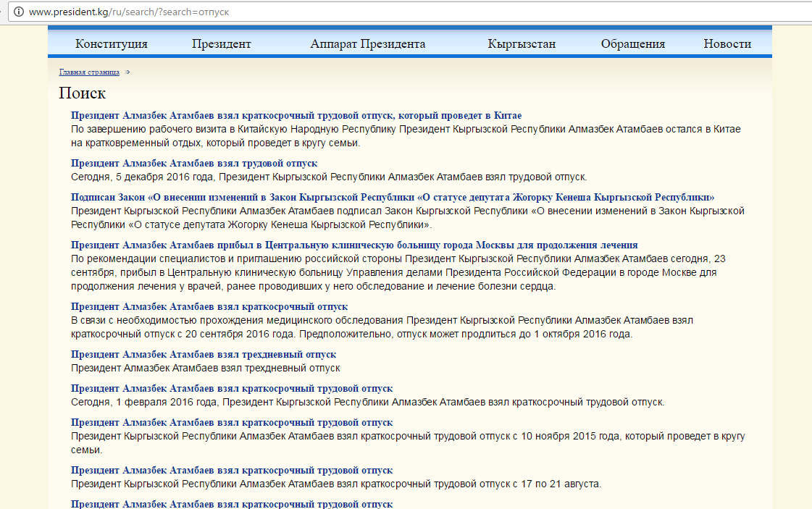Focus the address bar URL field
This screenshot has height=509, width=812.
pyautogui.click(x=362, y=12)
